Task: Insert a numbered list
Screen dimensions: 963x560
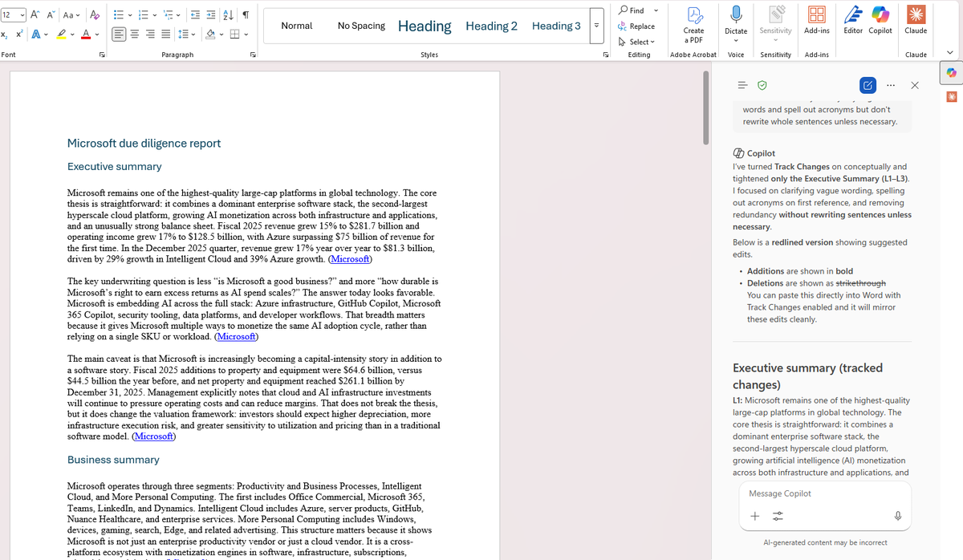Action: click(144, 15)
